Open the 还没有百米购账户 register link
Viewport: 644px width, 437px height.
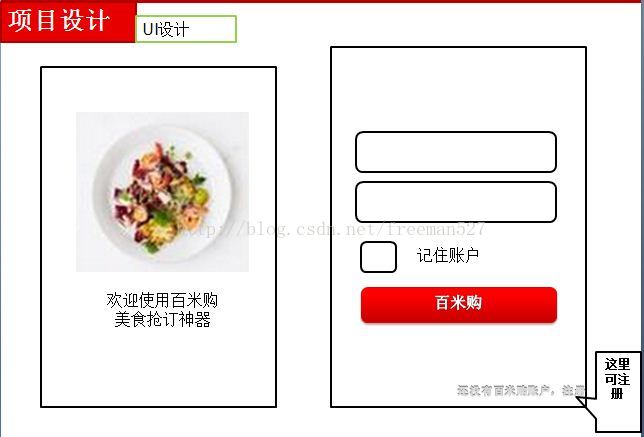pos(520,390)
